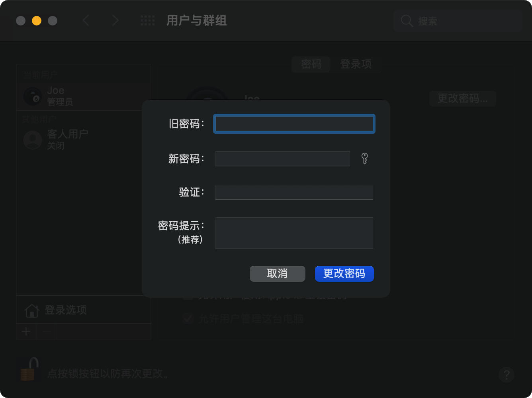Click the 搜索 search field
The image size is (532, 398).
[458, 21]
